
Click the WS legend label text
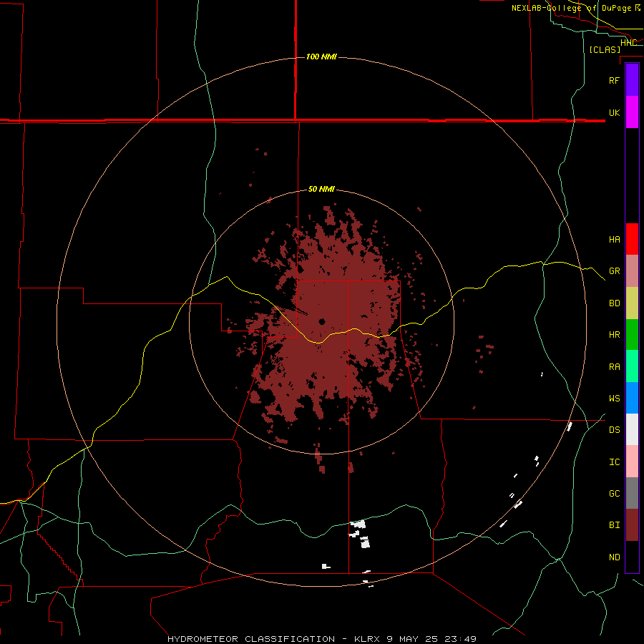[614, 399]
